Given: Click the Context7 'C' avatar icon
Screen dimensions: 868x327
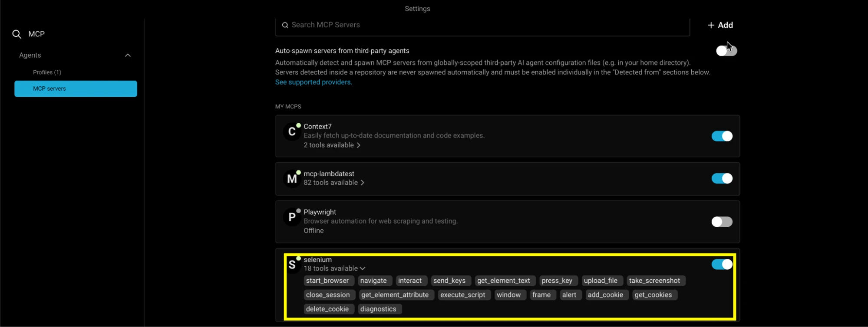Looking at the screenshot, I should tap(292, 132).
